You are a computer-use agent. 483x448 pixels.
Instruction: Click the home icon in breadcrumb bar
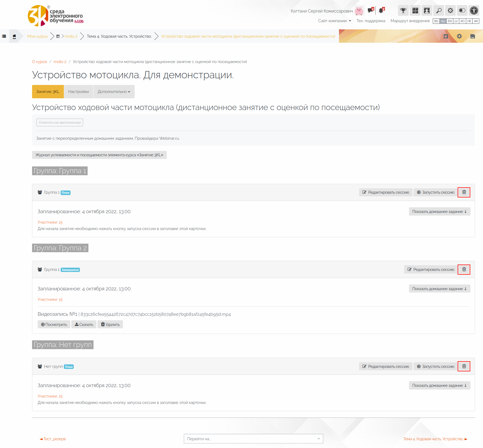pyautogui.click(x=14, y=36)
